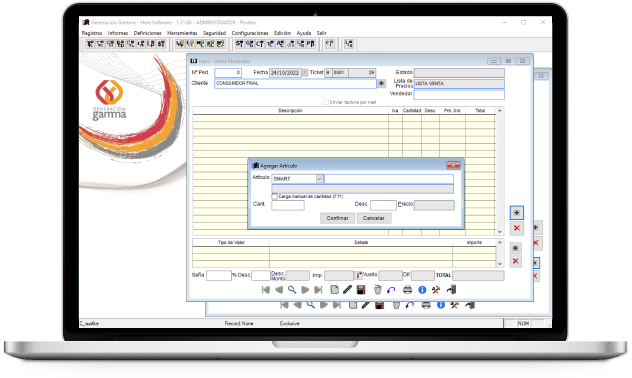Click the article grid scrollbar down arrow
The height and width of the screenshot is (378, 632).
(500, 232)
